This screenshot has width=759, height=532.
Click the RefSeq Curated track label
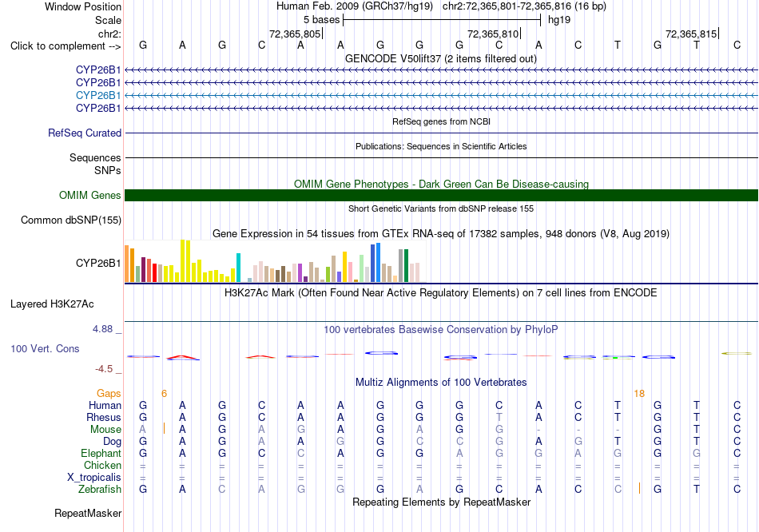click(84, 133)
